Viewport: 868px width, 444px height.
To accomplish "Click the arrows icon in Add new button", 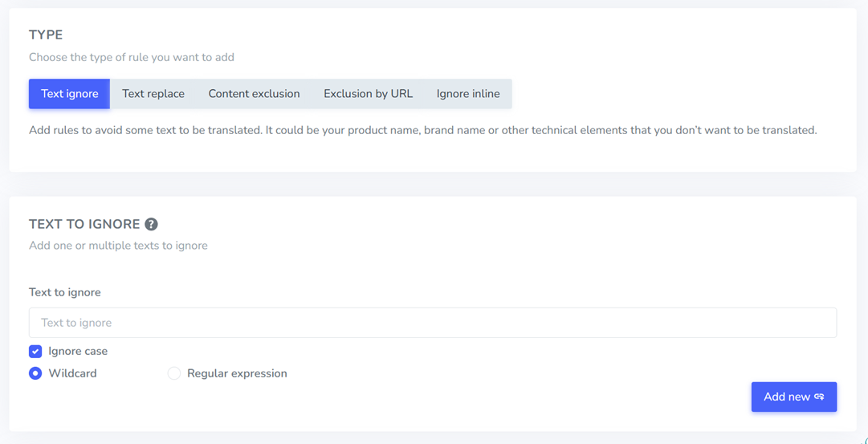I will point(819,397).
